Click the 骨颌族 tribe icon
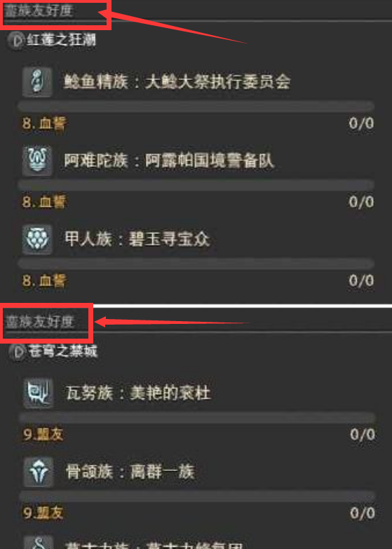Viewport: 392px width, 549px height. [38, 472]
